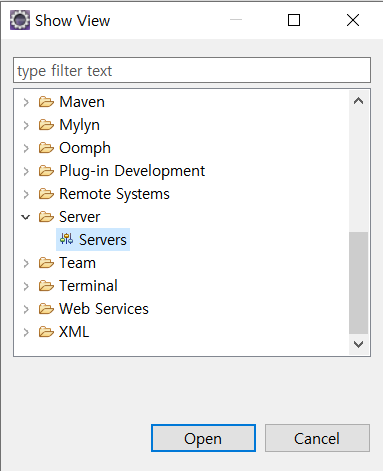Click the scrollbar up arrow
This screenshot has width=383, height=471.
click(x=358, y=101)
